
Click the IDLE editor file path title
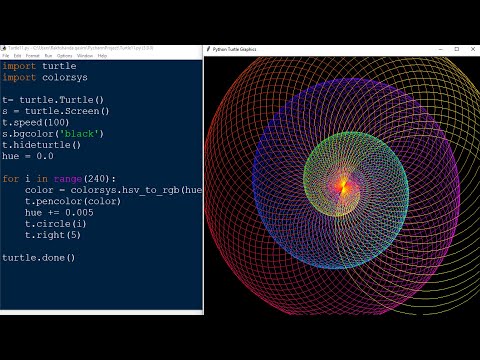[81, 48]
